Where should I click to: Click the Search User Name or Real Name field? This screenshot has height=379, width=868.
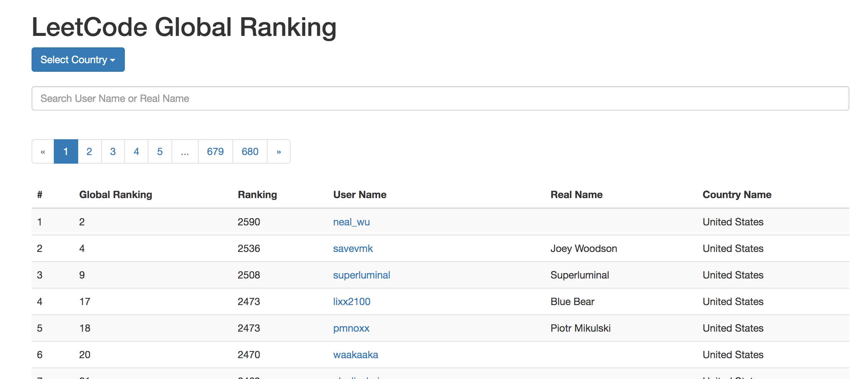click(440, 98)
